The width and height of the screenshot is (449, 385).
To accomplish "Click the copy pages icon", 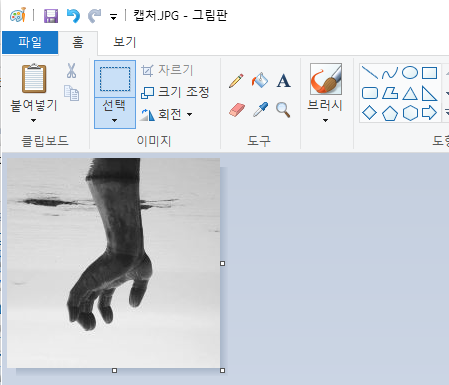I will pyautogui.click(x=71, y=93).
